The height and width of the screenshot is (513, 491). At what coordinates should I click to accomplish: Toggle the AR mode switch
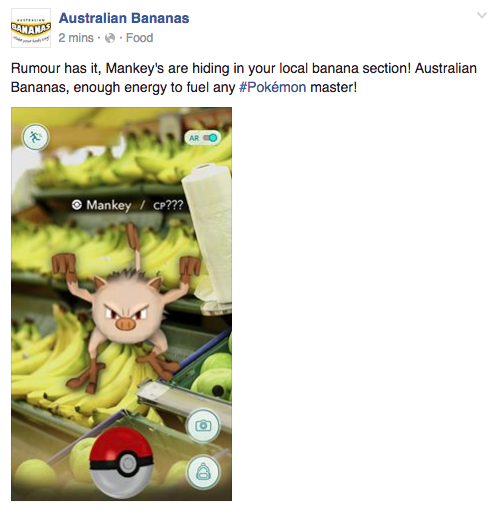[x=210, y=138]
